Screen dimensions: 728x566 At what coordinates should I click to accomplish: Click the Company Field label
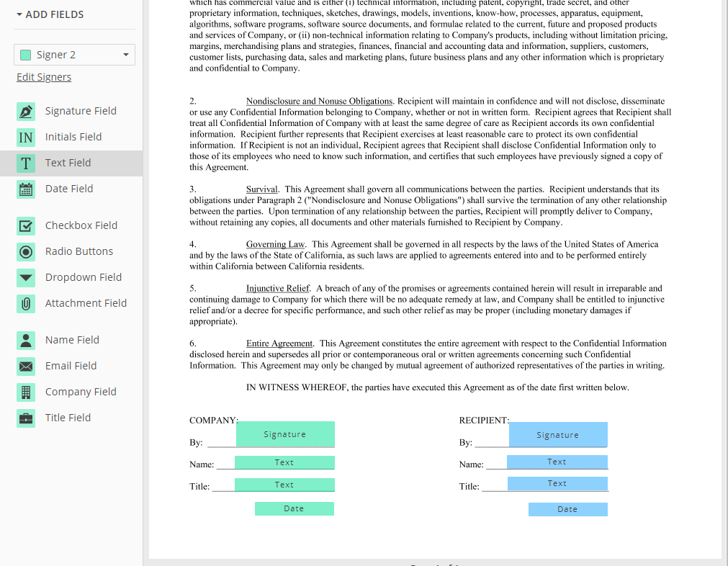click(x=81, y=392)
